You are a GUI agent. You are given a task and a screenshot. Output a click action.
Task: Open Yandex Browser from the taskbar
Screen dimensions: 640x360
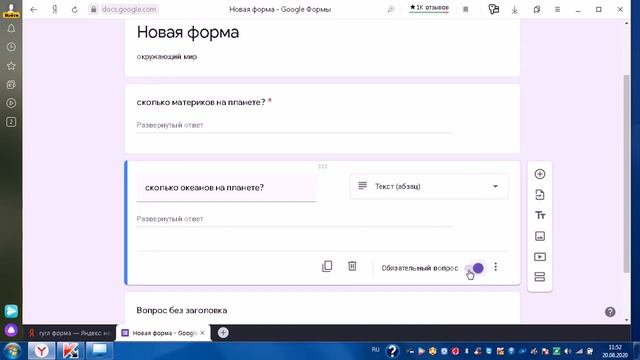tap(41, 351)
